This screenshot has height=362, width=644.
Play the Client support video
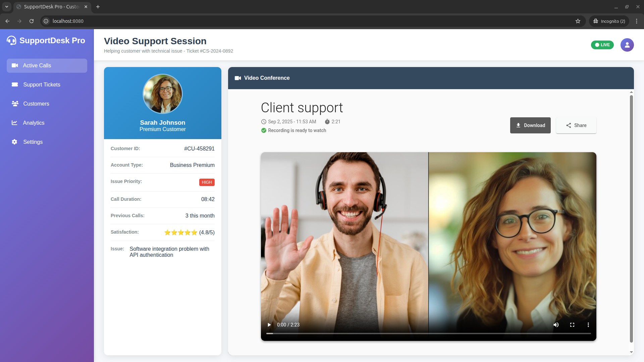pos(269,325)
